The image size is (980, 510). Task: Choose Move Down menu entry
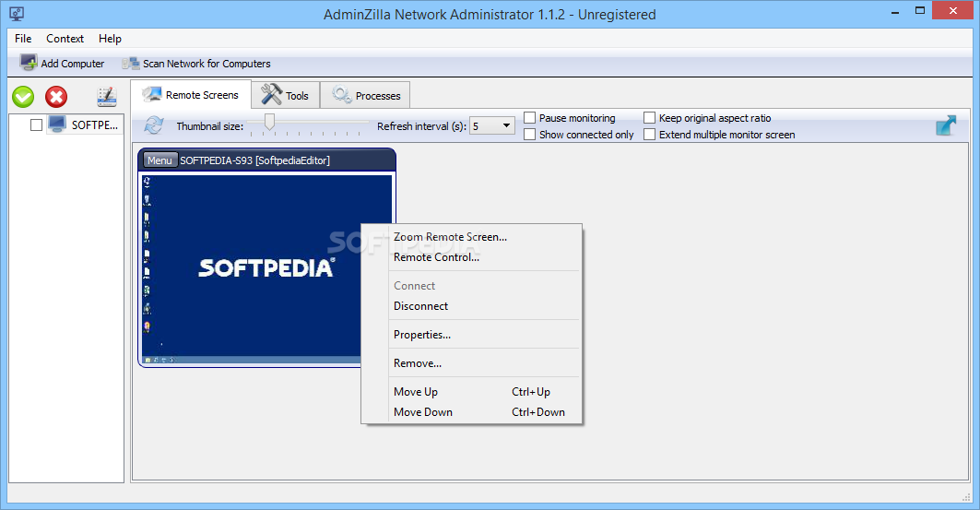tap(473, 412)
